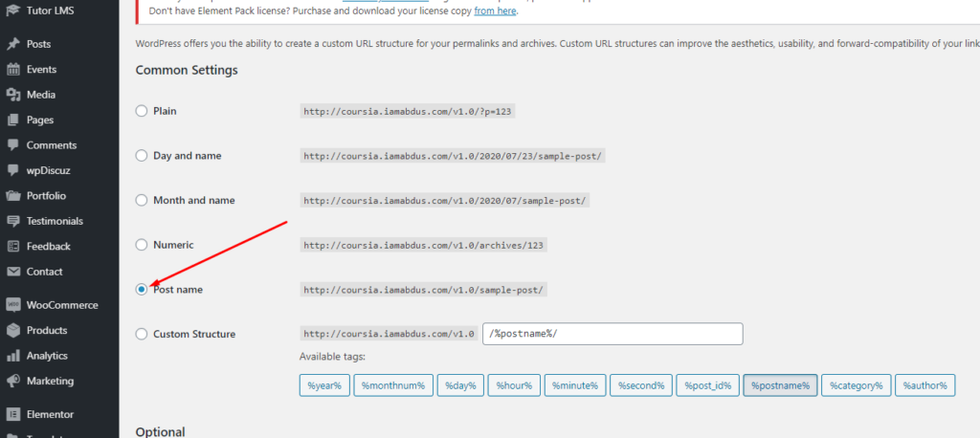Viewport: 980px width, 438px height.
Task: Click the Post name sample-post example URL
Action: pos(423,290)
